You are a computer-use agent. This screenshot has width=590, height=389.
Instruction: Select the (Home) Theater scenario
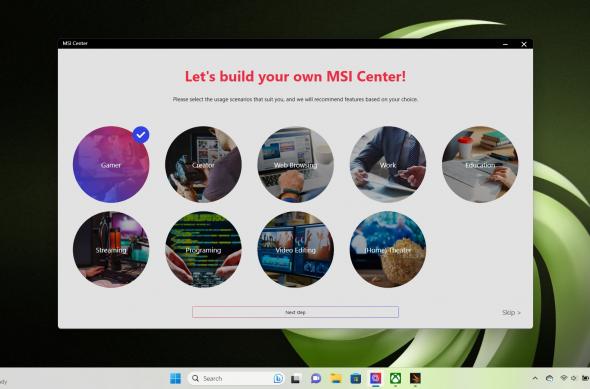point(388,249)
